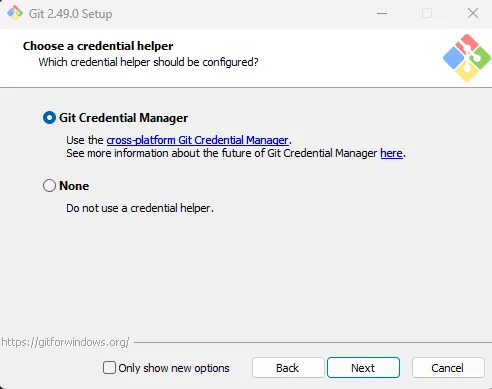The width and height of the screenshot is (492, 389).
Task: Open the cross-platform Git Credential Manager link
Action: pos(197,140)
